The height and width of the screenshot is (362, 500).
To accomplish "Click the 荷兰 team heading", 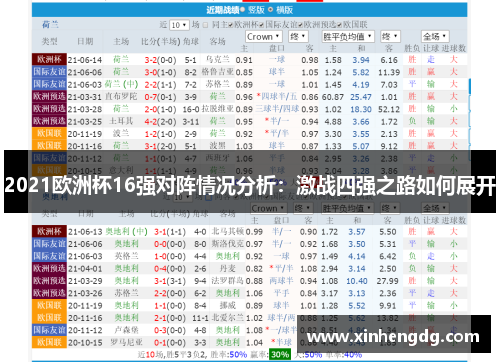I will (x=50, y=25).
